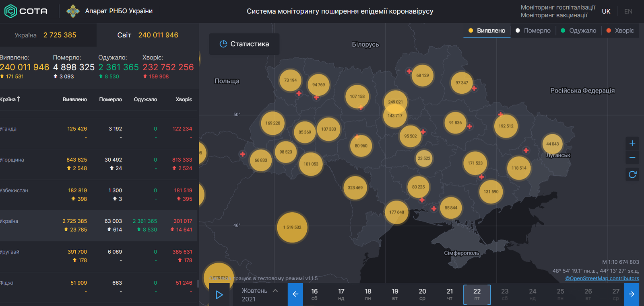Image resolution: width=644 pixels, height=306 pixels.
Task: Select the Хворіє map filter
Action: 620,31
